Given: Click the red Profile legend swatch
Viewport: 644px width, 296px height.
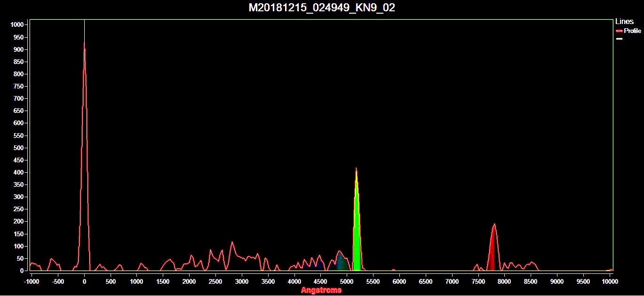Looking at the screenshot, I should 619,31.
